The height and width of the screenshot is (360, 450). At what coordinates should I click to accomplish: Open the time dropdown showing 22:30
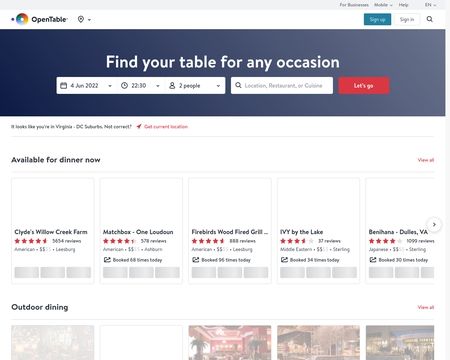[x=141, y=86]
